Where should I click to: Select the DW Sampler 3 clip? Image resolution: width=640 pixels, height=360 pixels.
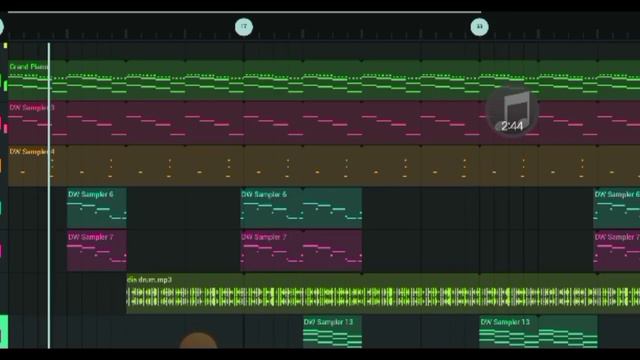pos(324,123)
